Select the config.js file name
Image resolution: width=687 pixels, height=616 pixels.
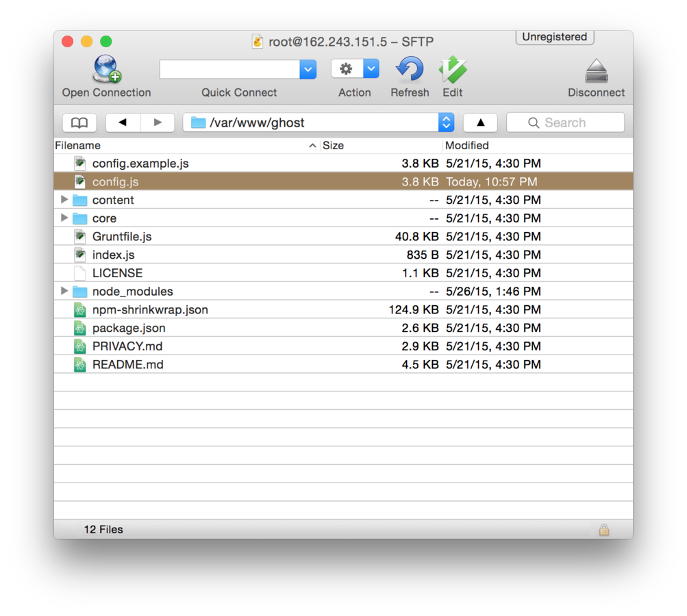115,181
